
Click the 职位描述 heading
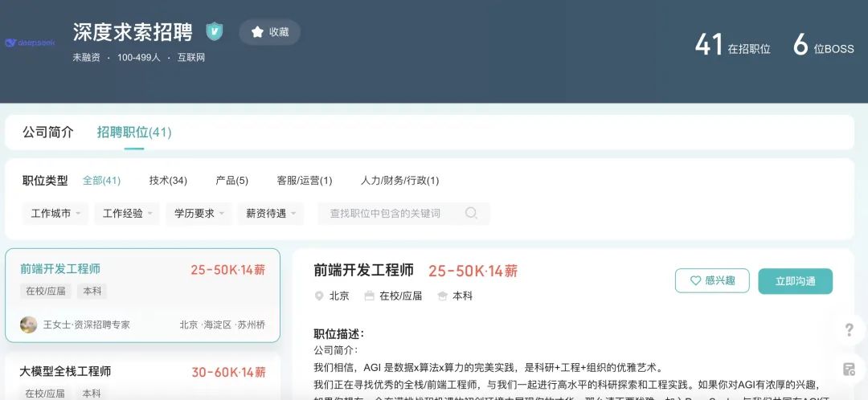[339, 334]
